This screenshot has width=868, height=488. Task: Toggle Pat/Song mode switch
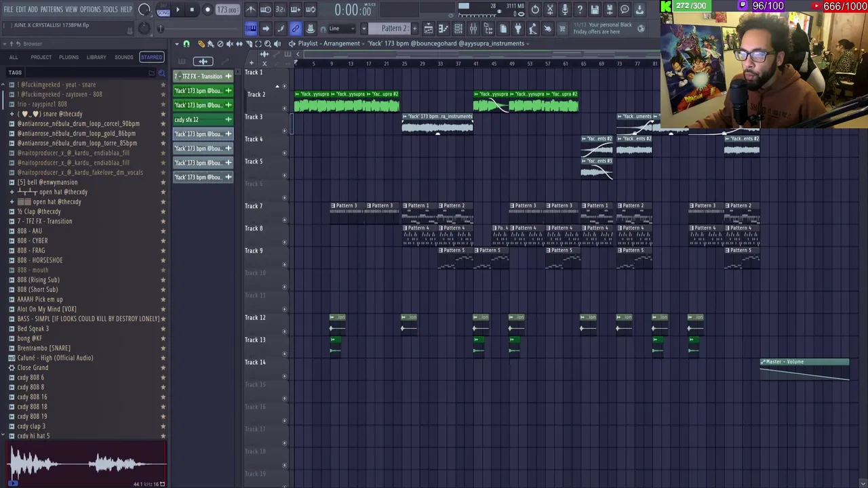[163, 9]
